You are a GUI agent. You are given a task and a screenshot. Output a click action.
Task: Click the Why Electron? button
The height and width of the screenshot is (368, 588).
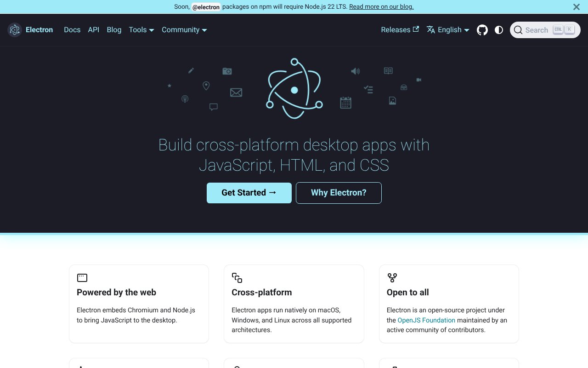pos(339,193)
